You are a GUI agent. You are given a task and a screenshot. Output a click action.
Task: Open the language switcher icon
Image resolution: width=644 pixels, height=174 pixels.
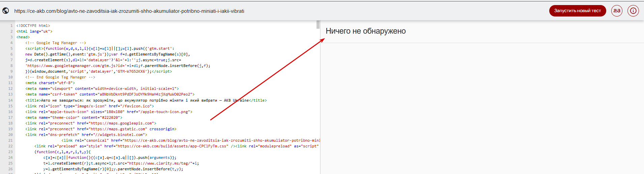click(617, 11)
